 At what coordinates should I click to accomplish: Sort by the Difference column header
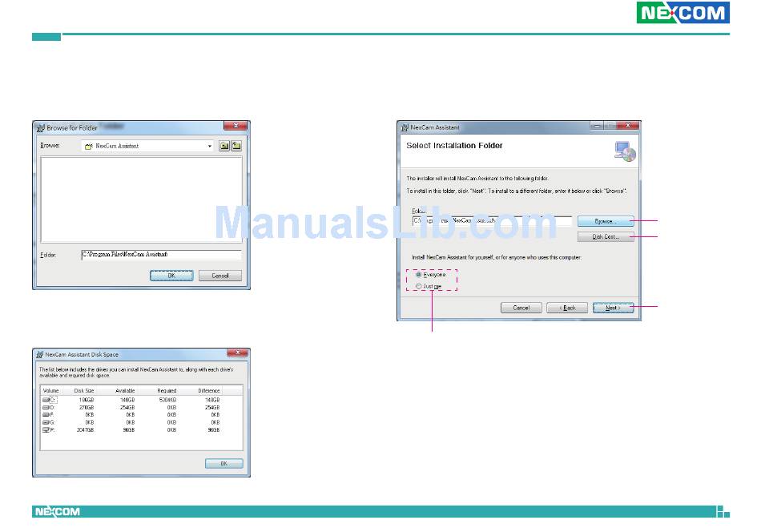pyautogui.click(x=209, y=391)
